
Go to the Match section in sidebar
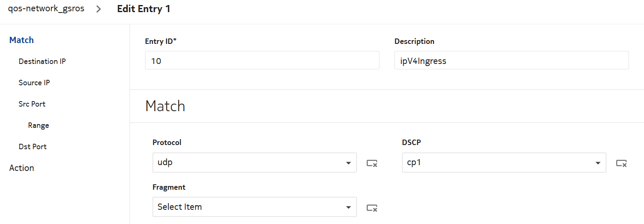pos(22,40)
